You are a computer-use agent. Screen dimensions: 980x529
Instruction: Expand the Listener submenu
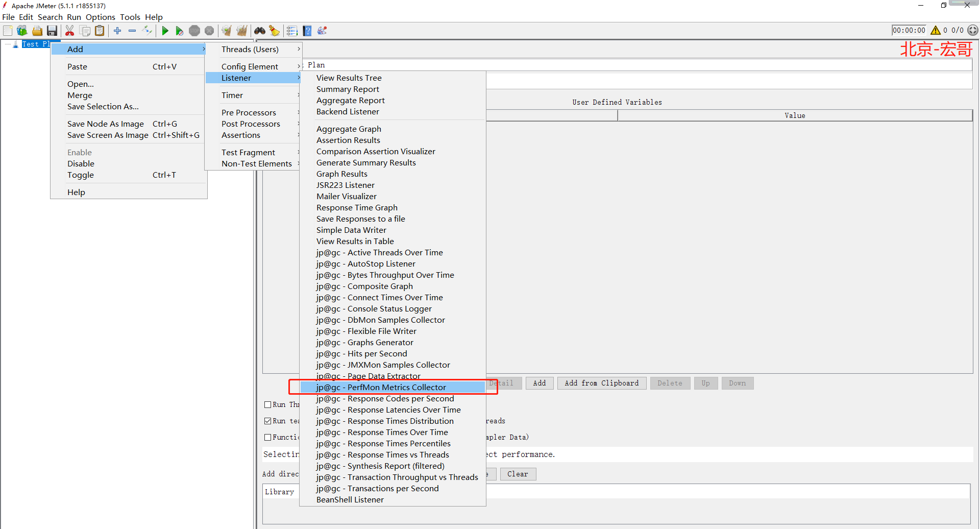[x=253, y=78]
